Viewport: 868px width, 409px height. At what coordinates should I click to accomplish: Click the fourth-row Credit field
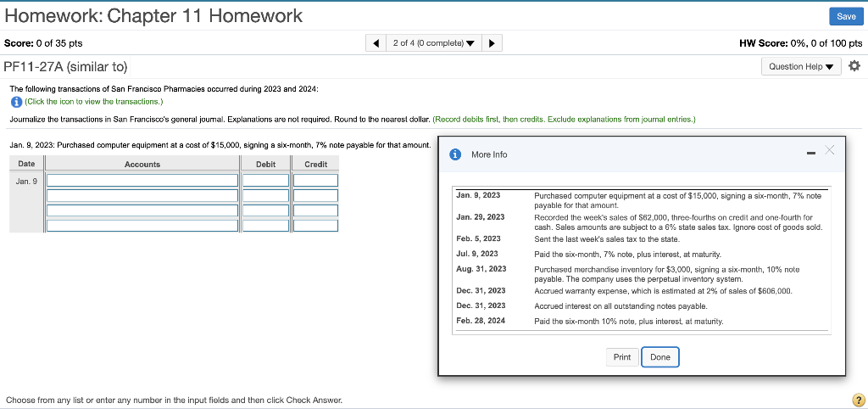tap(315, 226)
